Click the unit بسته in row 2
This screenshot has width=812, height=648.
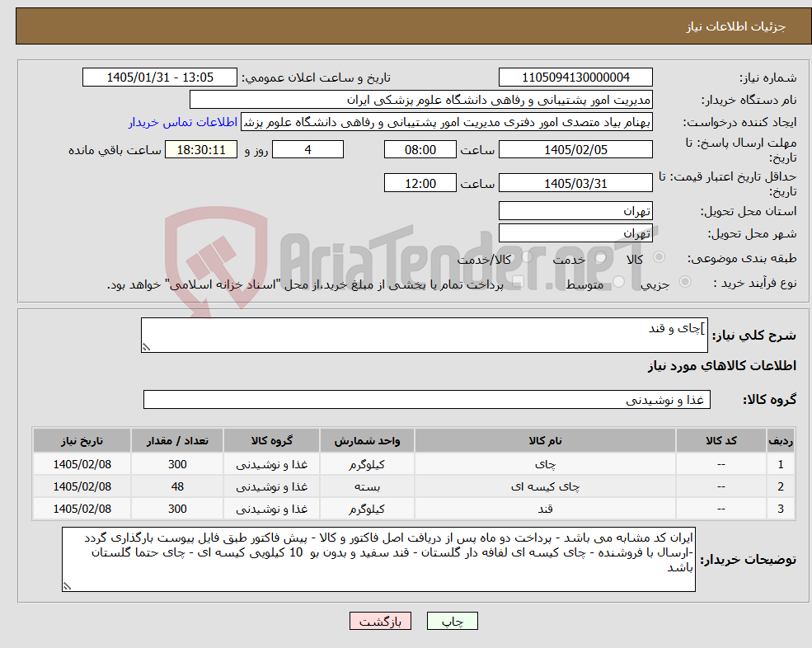tap(367, 486)
